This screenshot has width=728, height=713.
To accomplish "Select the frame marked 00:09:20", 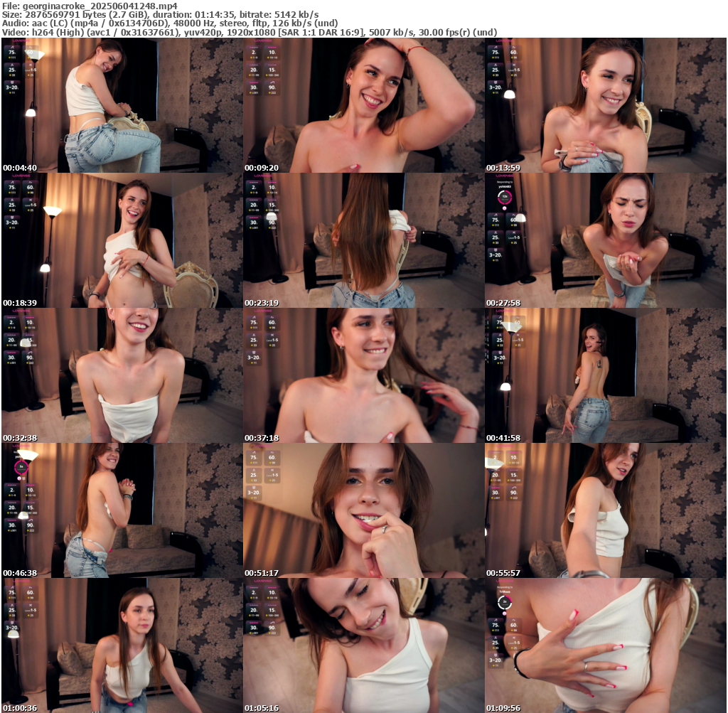I will click(363, 105).
